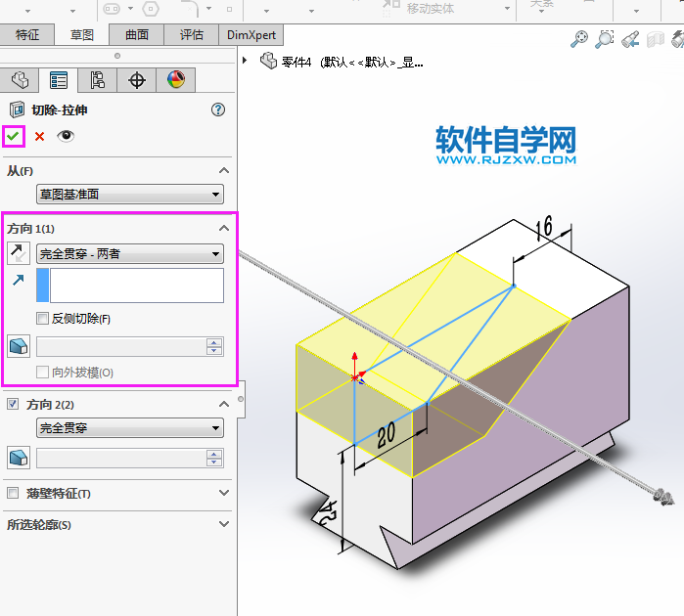The height and width of the screenshot is (616, 684).
Task: Click the sketch fillet tool icon
Action: coord(190,9)
